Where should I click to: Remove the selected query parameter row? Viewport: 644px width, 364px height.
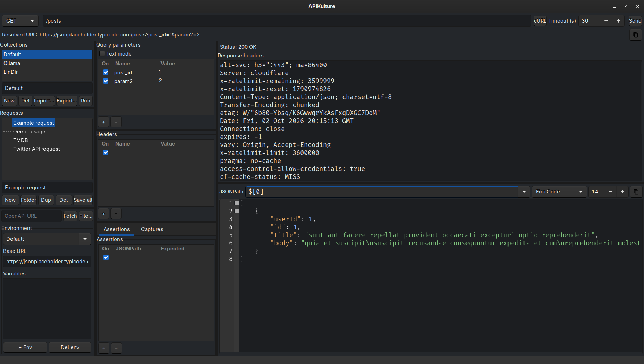point(116,122)
